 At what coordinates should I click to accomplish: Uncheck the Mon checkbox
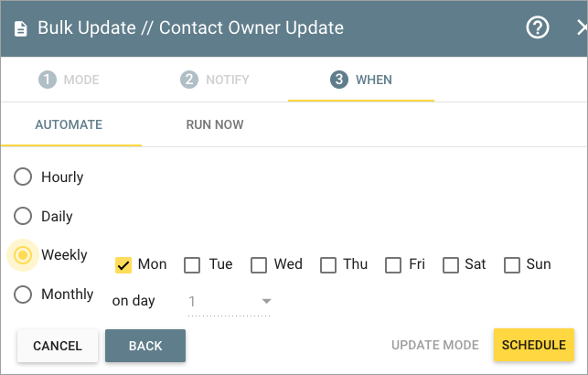coord(123,265)
